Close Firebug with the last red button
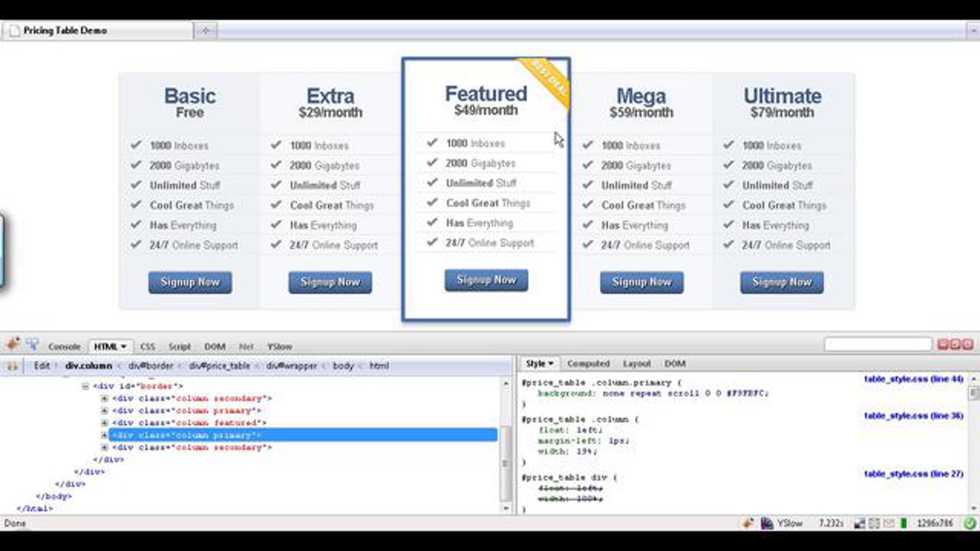Screen dimensions: 980x551 968,344
